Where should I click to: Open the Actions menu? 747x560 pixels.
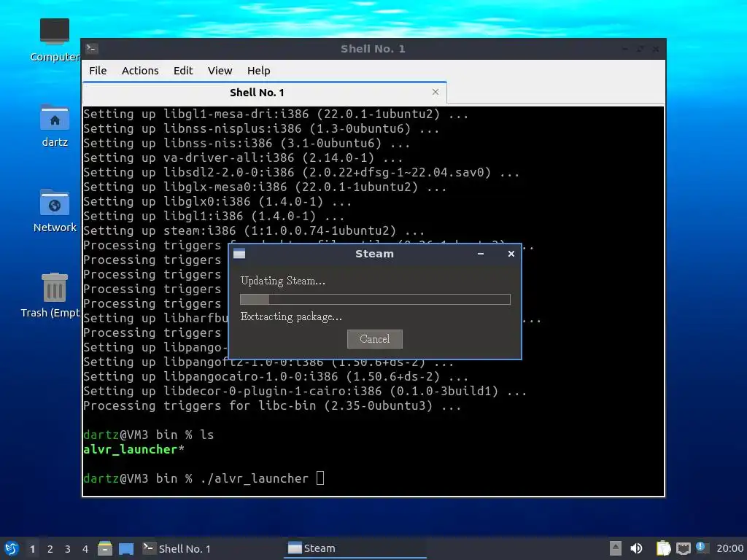tap(140, 71)
